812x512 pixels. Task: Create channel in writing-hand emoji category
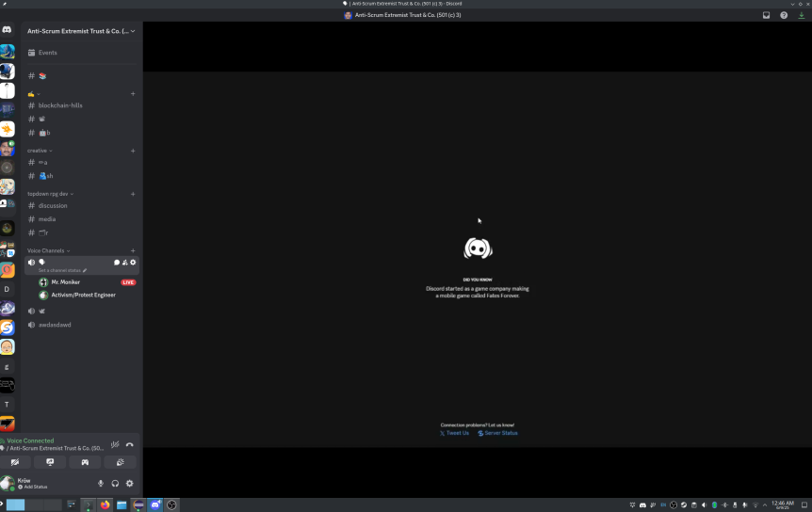pos(133,94)
